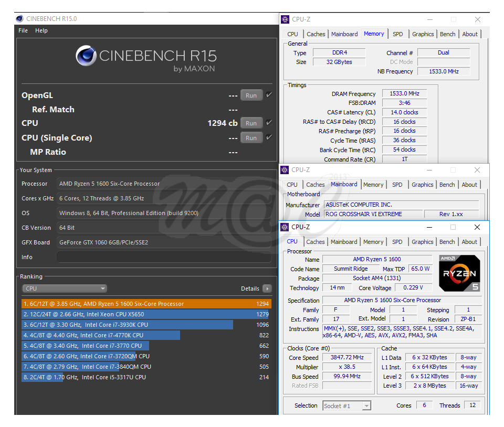Click the CPU score 1294 cb
The image size is (504, 427).
coord(223,123)
